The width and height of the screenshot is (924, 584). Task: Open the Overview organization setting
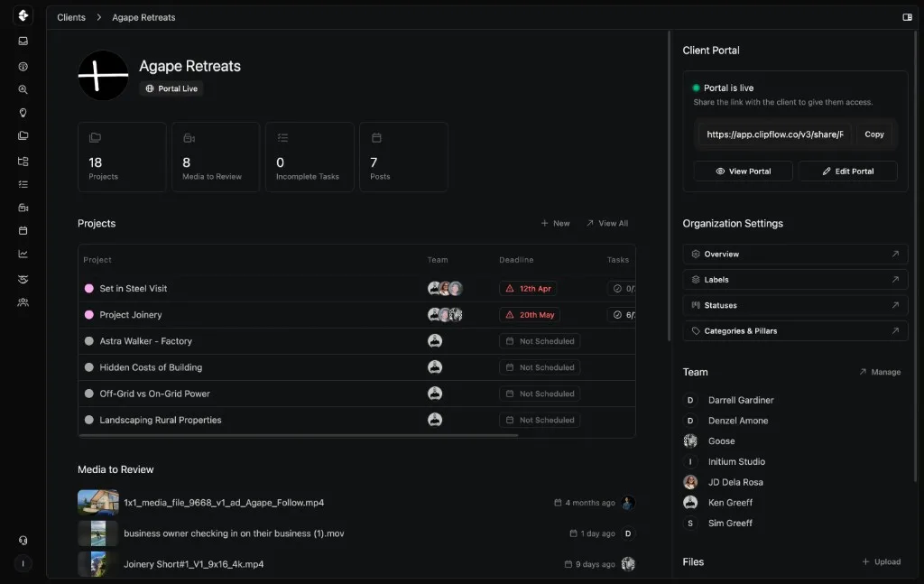795,254
